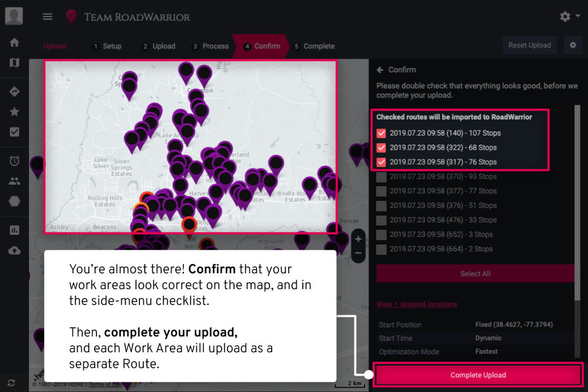The width and height of the screenshot is (588, 392).
Task: Open the hamburger menu
Action: [48, 16]
